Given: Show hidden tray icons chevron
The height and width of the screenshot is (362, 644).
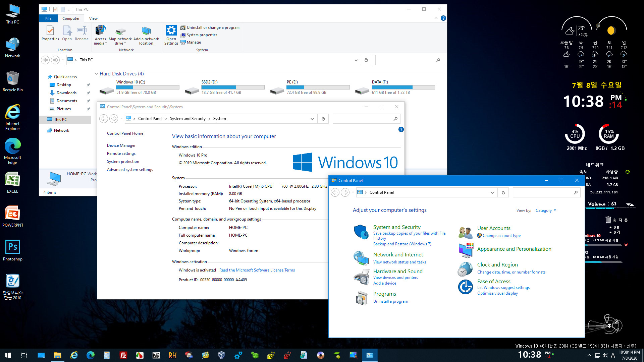Looking at the screenshot, I should [x=589, y=355].
